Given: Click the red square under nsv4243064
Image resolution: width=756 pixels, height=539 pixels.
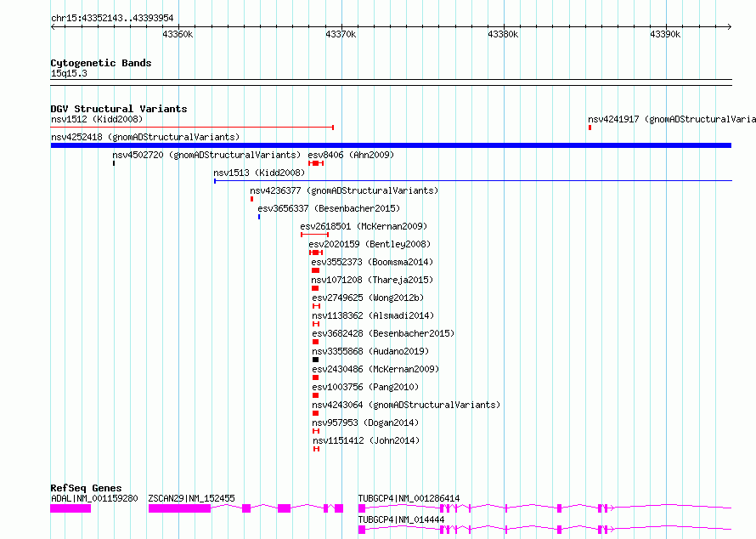Looking at the screenshot, I should coord(315,413).
